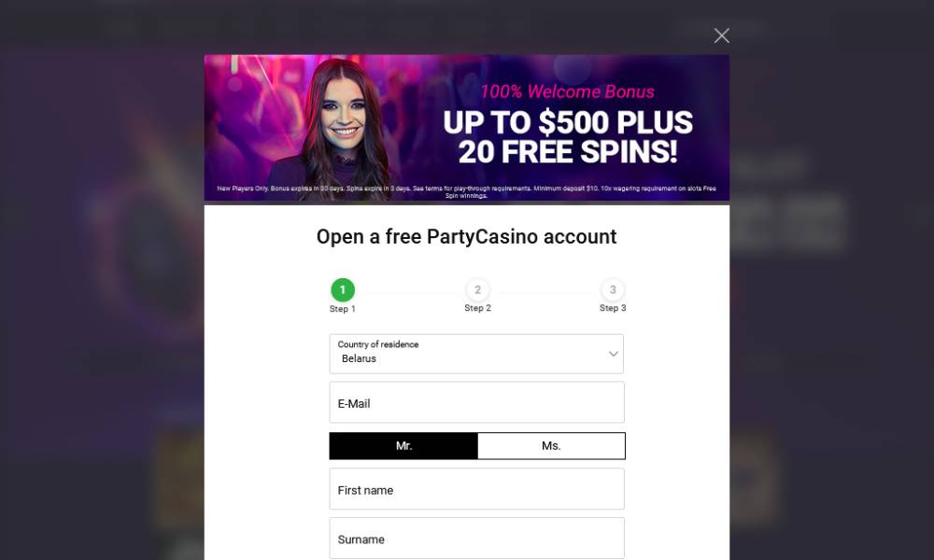Image resolution: width=934 pixels, height=560 pixels.
Task: Select the Ms. title option
Action: (552, 446)
